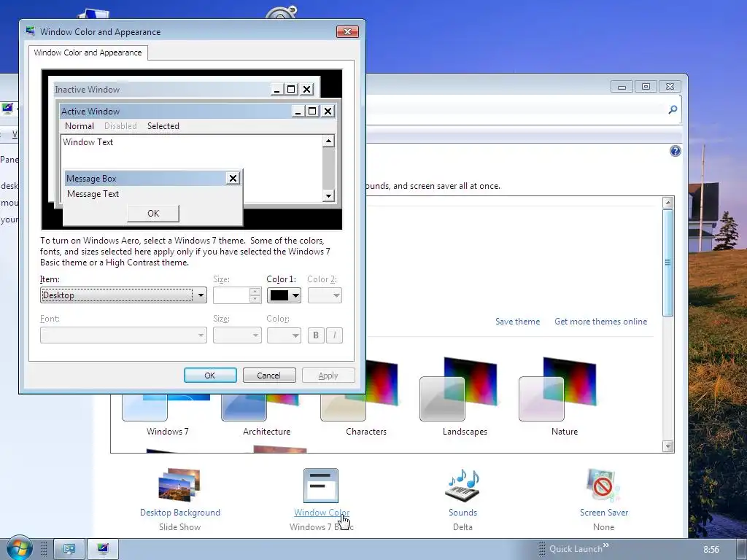The height and width of the screenshot is (560, 747).
Task: Click Get more themes online link
Action: click(601, 322)
